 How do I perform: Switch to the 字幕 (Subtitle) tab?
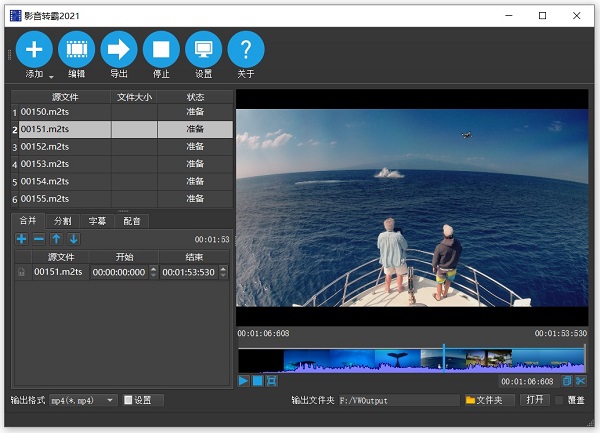(x=96, y=221)
